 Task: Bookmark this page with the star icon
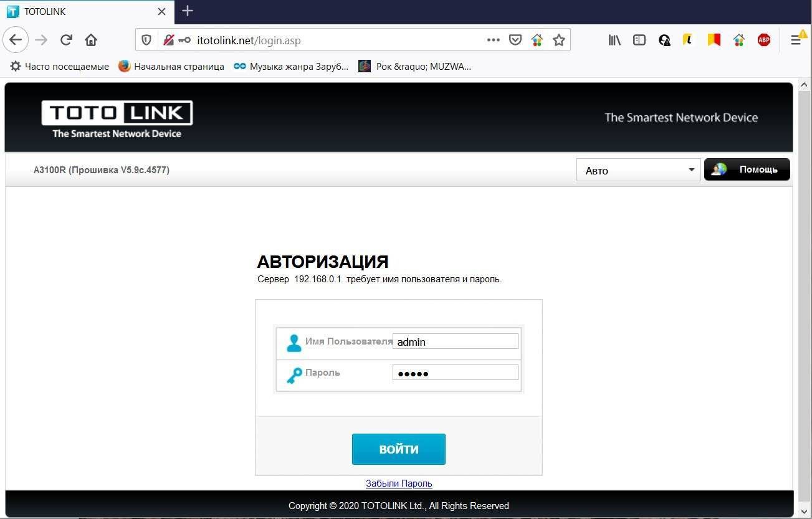coord(559,40)
